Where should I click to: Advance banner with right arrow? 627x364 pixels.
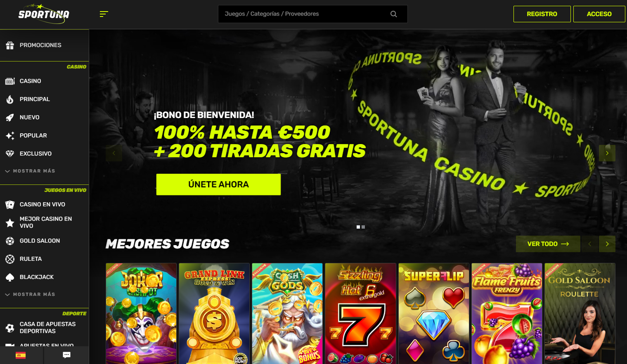click(x=607, y=153)
